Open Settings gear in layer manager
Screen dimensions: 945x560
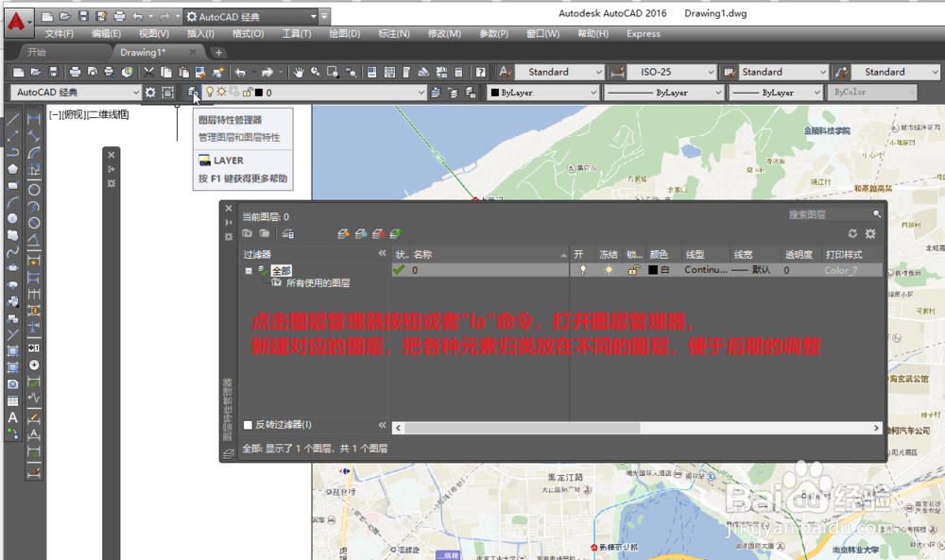tap(870, 233)
